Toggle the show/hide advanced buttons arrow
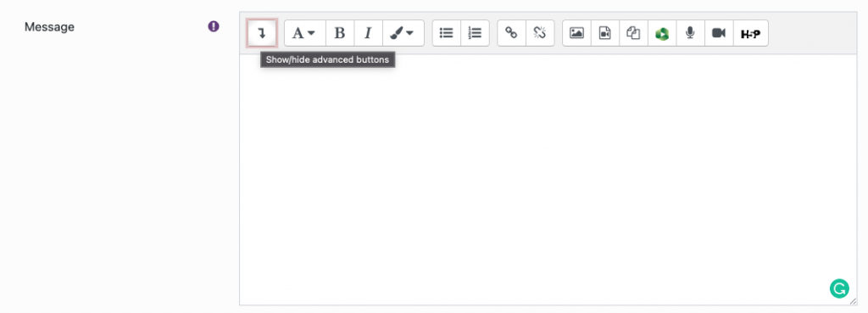Screen dimensions: 868x313 [x=262, y=33]
